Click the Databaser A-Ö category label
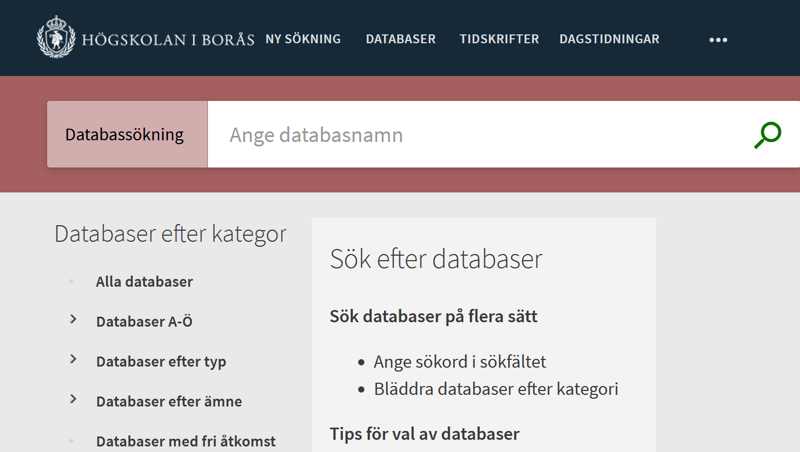This screenshot has width=800, height=452. 144,322
